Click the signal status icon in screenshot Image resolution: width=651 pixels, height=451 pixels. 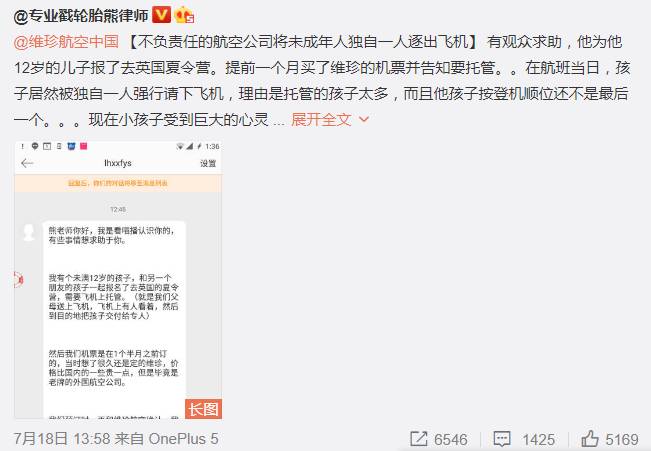click(189, 146)
